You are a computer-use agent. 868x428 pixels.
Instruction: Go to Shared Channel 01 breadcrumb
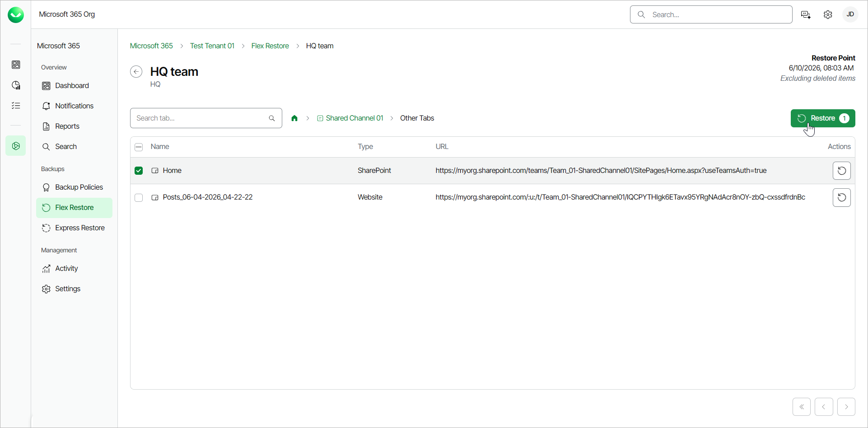[350, 118]
